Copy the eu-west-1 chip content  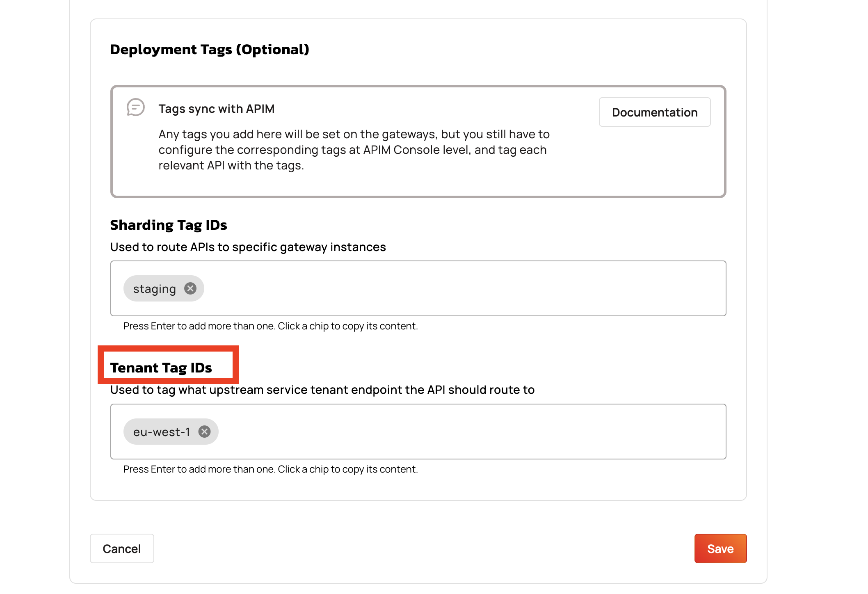pos(161,432)
